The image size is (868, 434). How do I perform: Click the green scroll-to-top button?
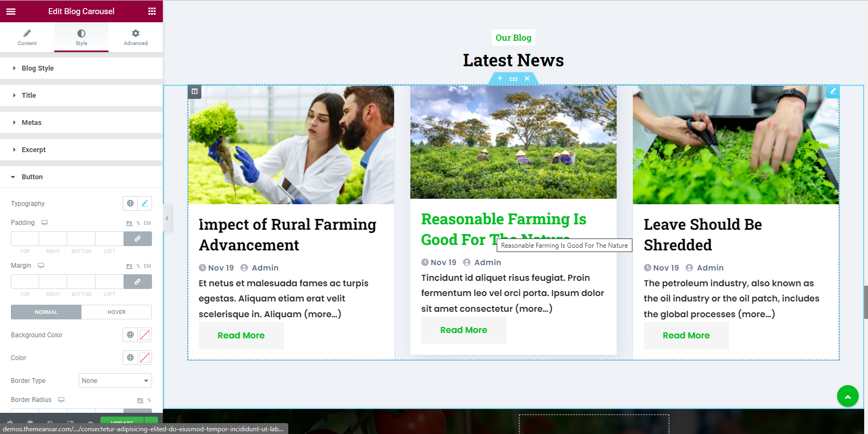pos(847,396)
